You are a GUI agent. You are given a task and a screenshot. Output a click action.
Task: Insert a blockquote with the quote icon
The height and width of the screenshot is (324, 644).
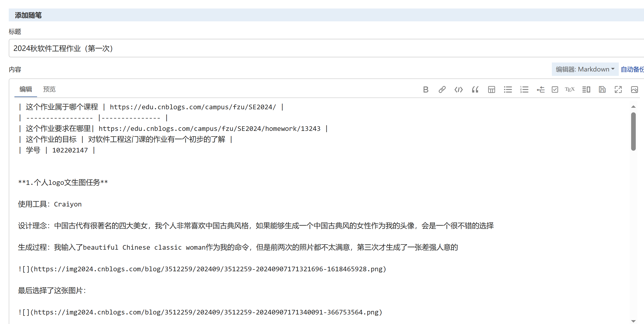(475, 89)
